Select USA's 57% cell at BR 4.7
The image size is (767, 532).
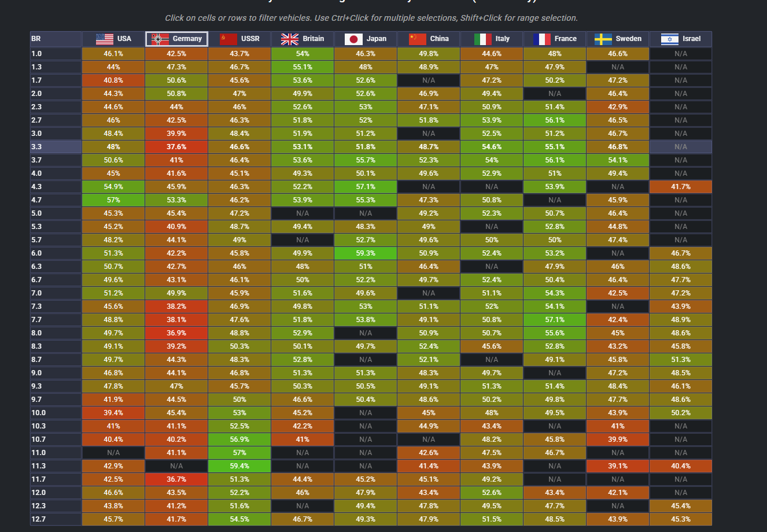click(x=113, y=200)
